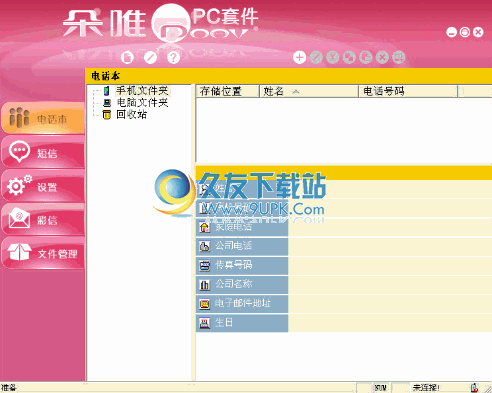
Task: Select 手机文件夹 in the folder tree
Action: click(x=142, y=91)
